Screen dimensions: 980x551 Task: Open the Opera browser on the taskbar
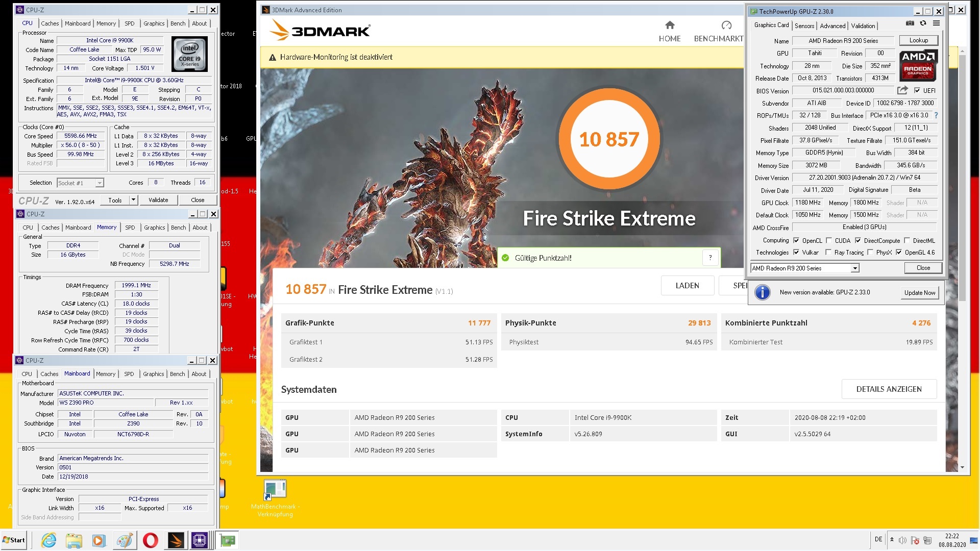click(x=150, y=540)
